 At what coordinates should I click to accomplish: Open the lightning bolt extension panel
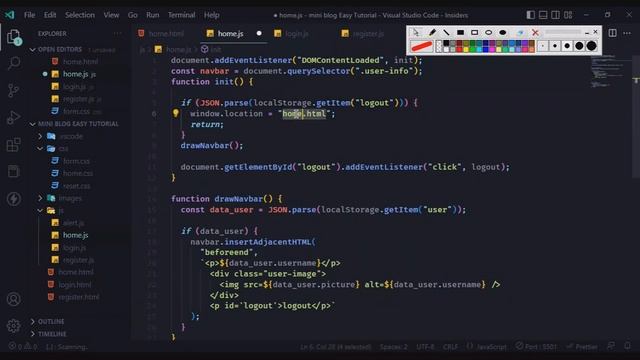click(x=13, y=199)
